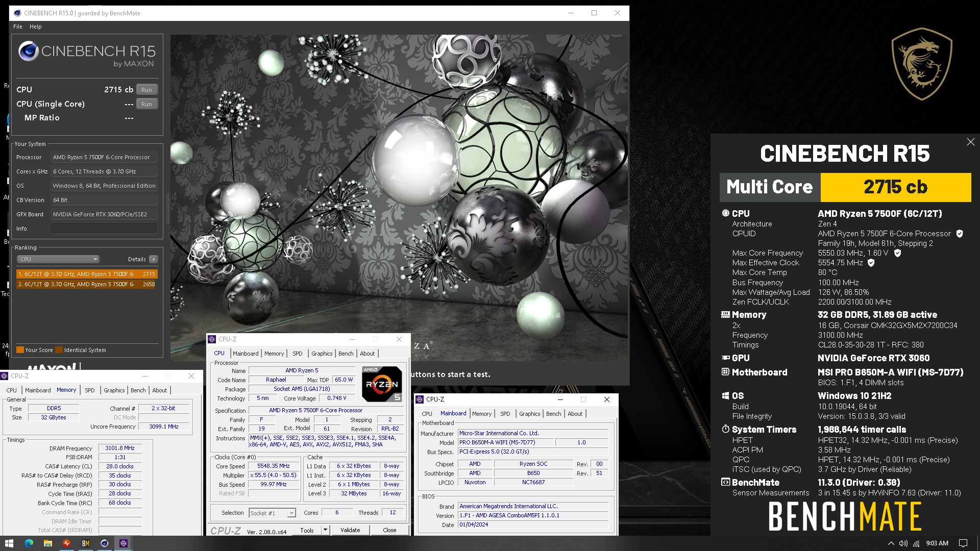Open Wi-Fi network settings in tray
The width and height of the screenshot is (980, 551).
coord(917,543)
